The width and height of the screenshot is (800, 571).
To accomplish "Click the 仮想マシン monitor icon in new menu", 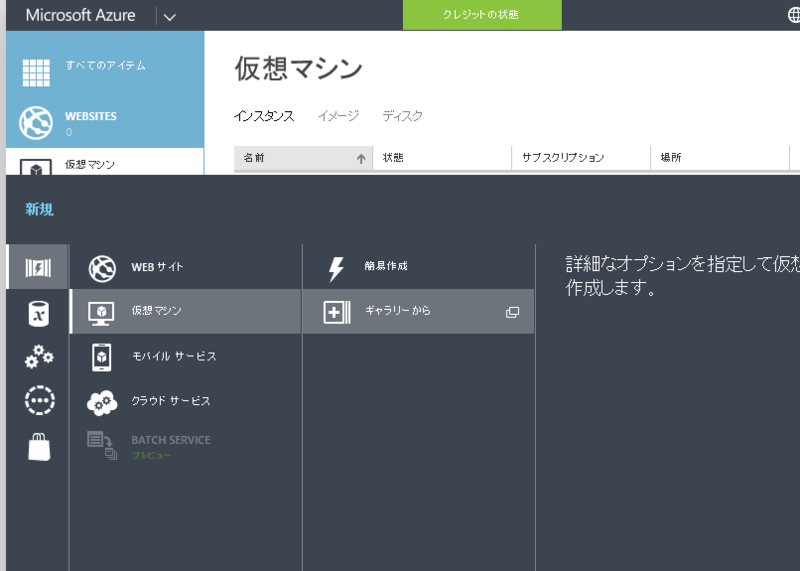I will (x=101, y=313).
